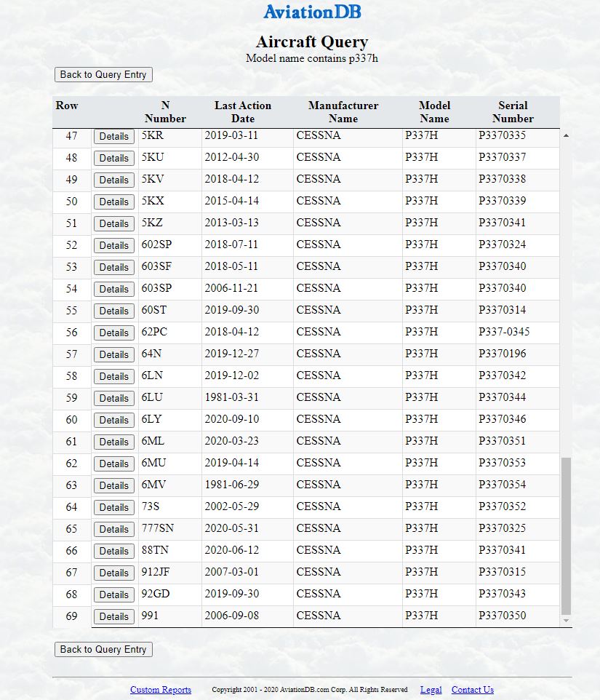
Task: Click the Serial Number column header
Action: click(x=513, y=112)
